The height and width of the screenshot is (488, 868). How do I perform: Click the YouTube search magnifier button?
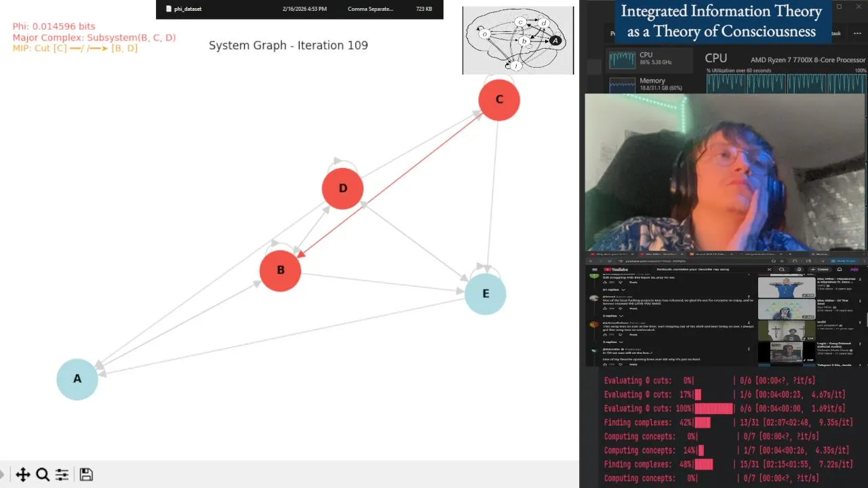pyautogui.click(x=782, y=270)
